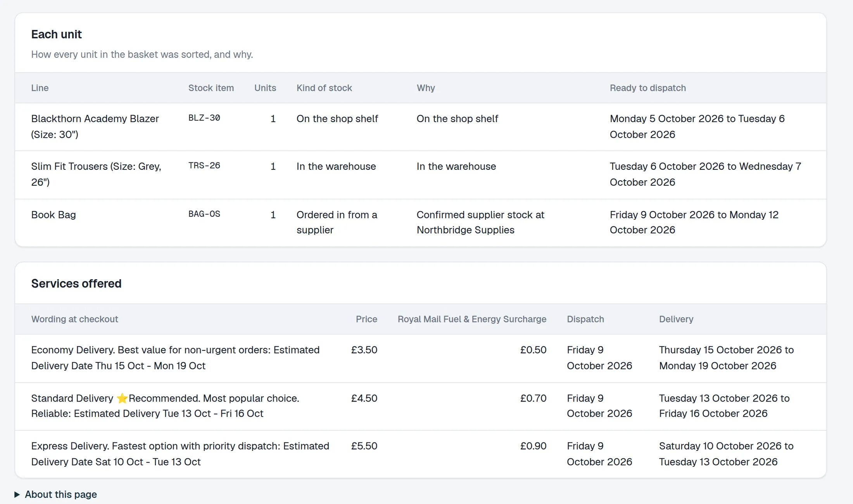Click 'On the shop shelf' under Why column

pyautogui.click(x=457, y=119)
